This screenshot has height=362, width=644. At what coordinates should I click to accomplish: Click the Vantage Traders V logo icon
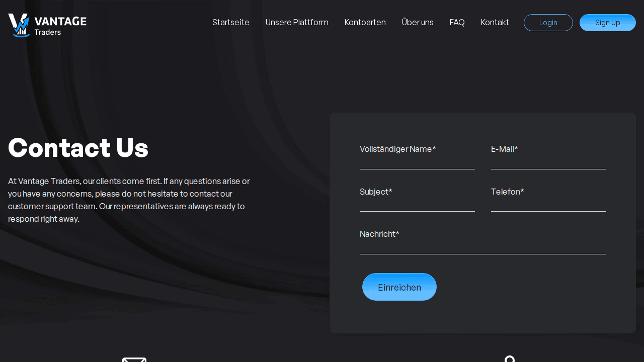coord(19,25)
